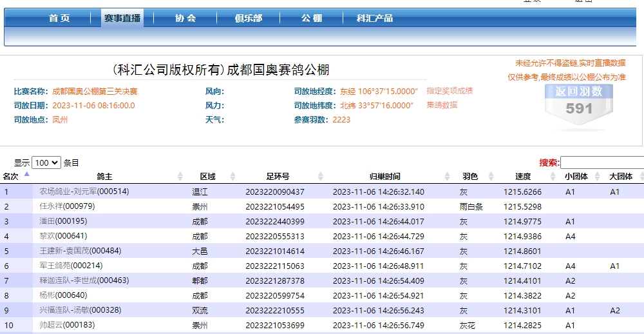Image resolution: width=644 pixels, height=334 pixels.
Task: Select 俱乐部 in the navigation bar
Action: 249,18
